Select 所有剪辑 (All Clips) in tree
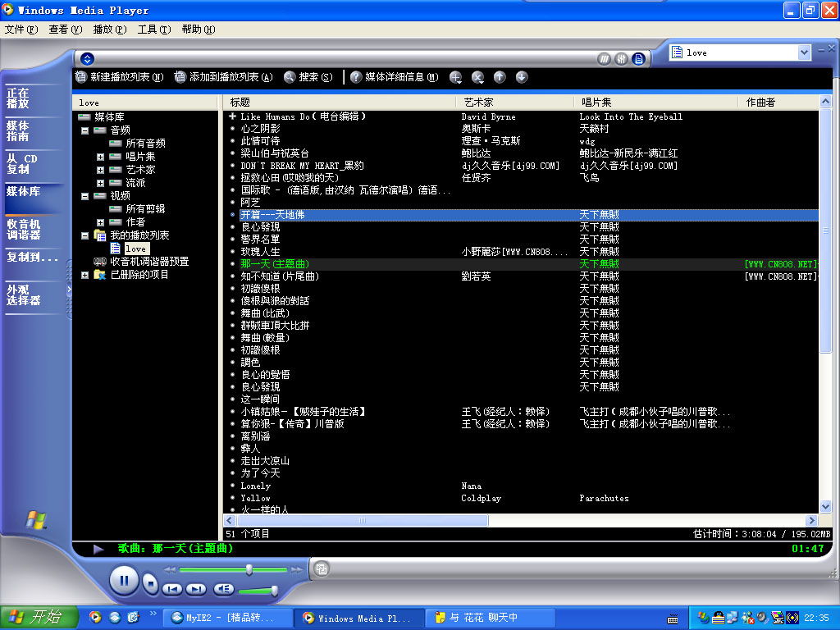The image size is (840, 630). pyautogui.click(x=145, y=209)
